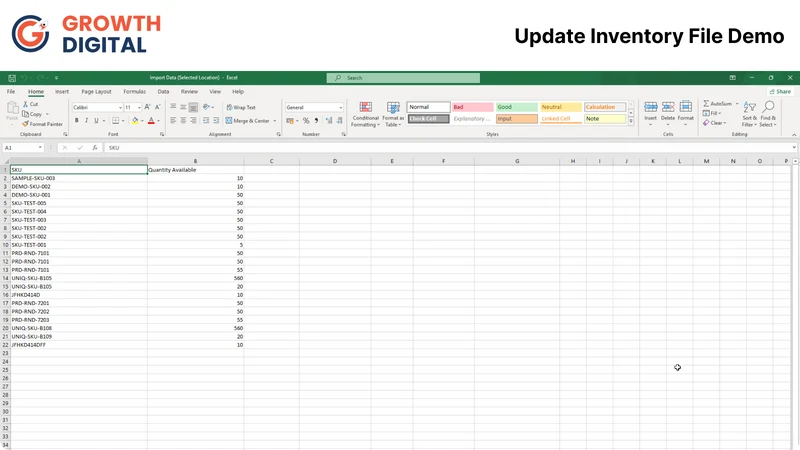Cut the selected cell contents

(31, 104)
